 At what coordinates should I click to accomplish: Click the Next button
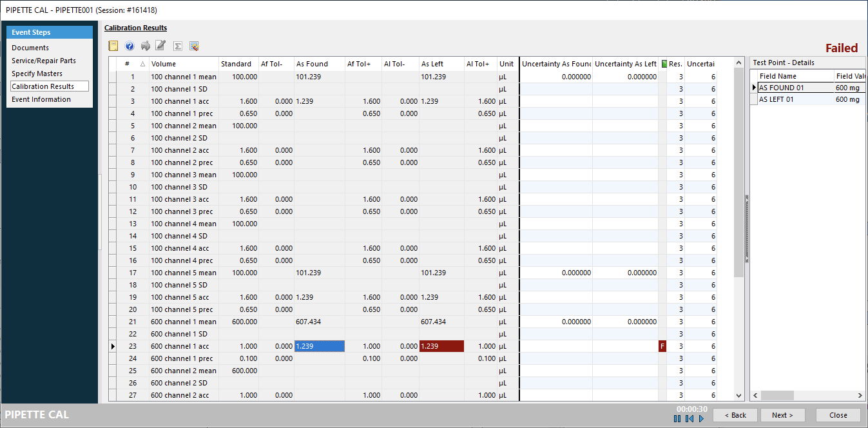[x=782, y=415]
